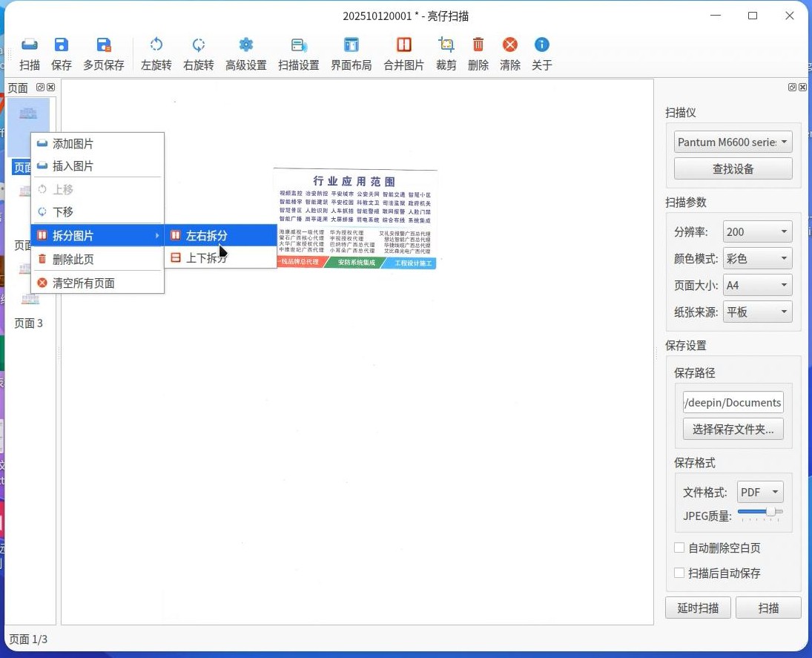Image resolution: width=812 pixels, height=658 pixels.
Task: Click the 清除 red clear icon
Action: (x=510, y=45)
